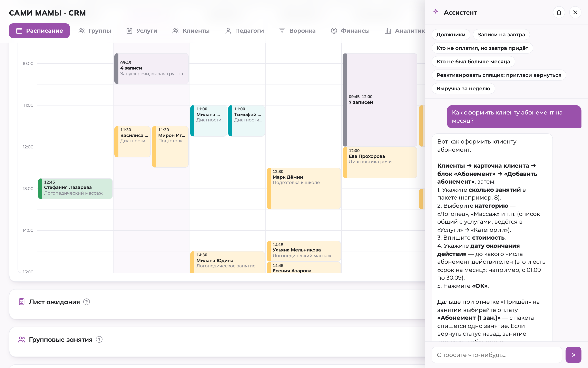Send the assistant message
588x368 pixels.
[x=573, y=355]
